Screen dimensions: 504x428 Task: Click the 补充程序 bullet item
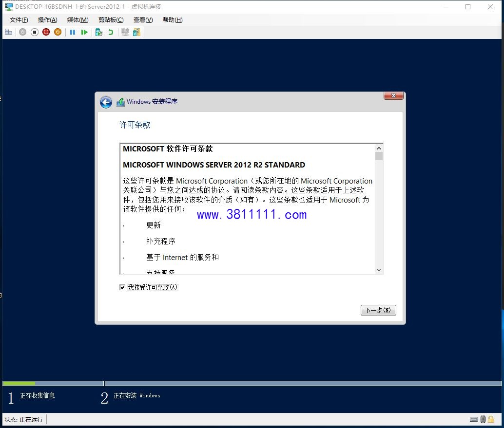coord(161,241)
